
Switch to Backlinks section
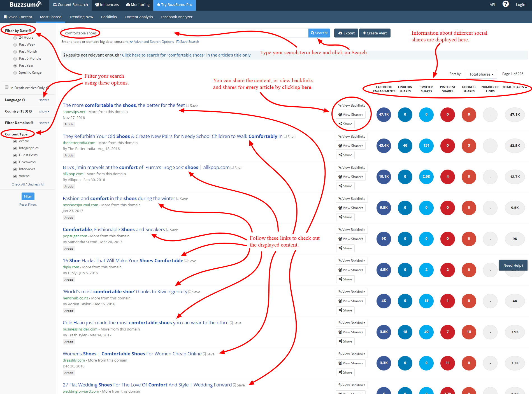109,17
